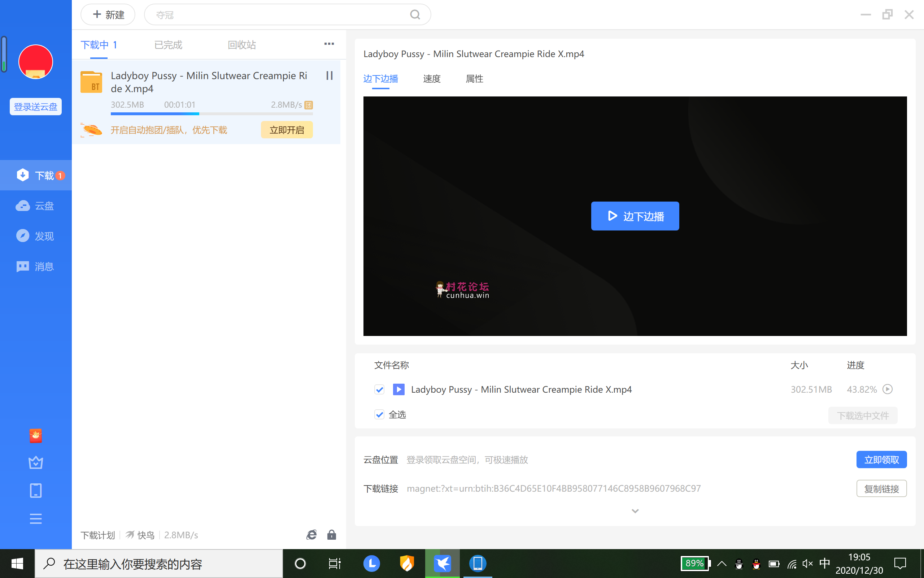Screen dimensions: 924x578
Task: Open the 发现 discover section
Action: (x=36, y=236)
